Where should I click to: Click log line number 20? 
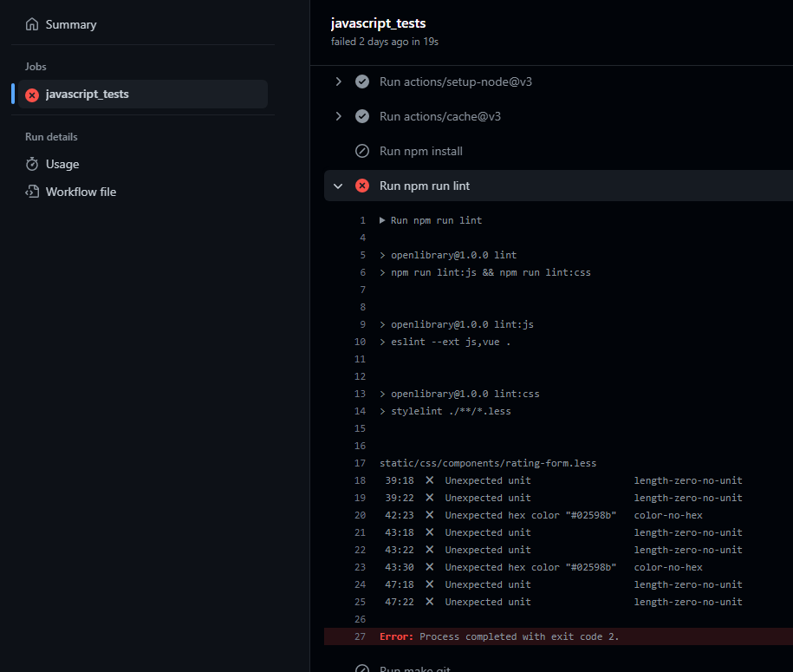tap(360, 515)
